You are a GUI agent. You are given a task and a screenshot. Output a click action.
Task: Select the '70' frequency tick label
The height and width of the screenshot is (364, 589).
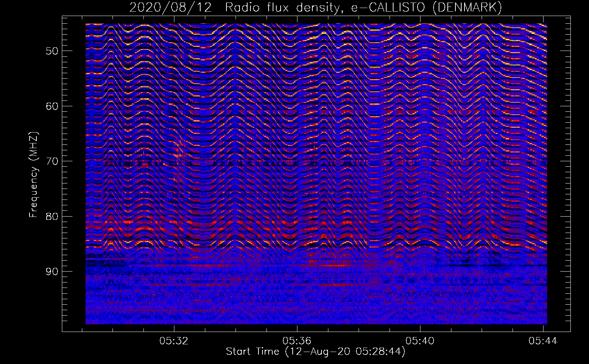52,161
